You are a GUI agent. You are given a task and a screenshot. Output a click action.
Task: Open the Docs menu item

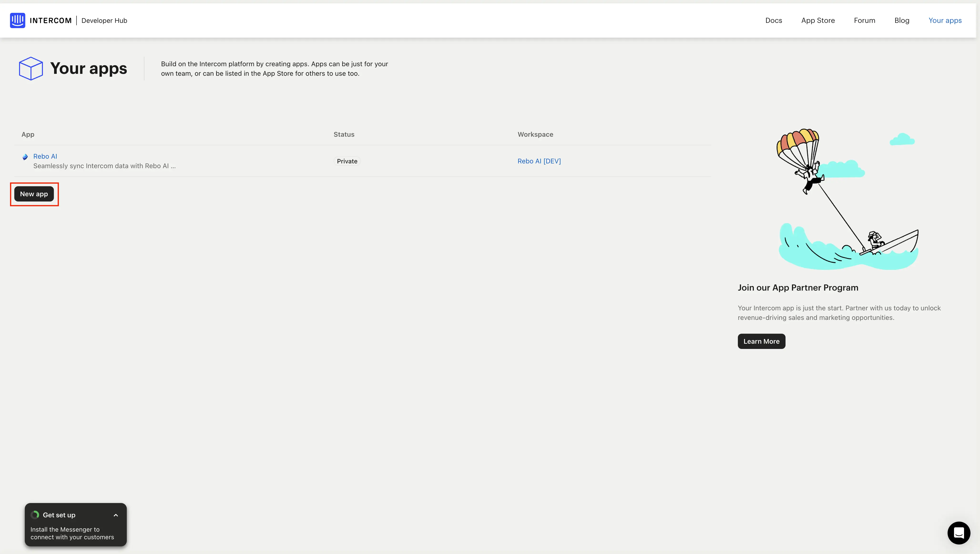[x=773, y=20]
